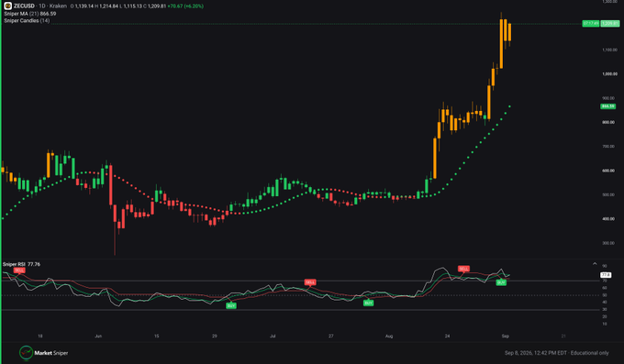The height and width of the screenshot is (364, 624).
Task: Click the Jun label on time axis
Action: click(98, 336)
